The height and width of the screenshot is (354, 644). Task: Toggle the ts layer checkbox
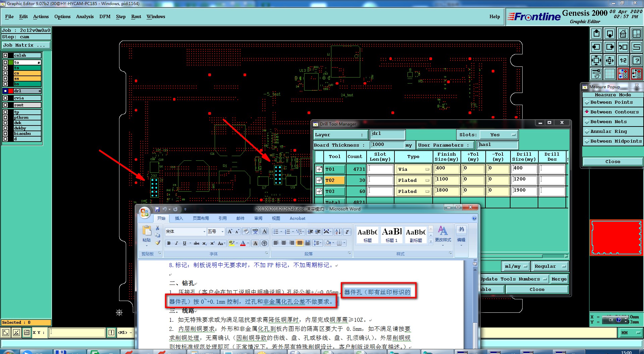[5, 68]
